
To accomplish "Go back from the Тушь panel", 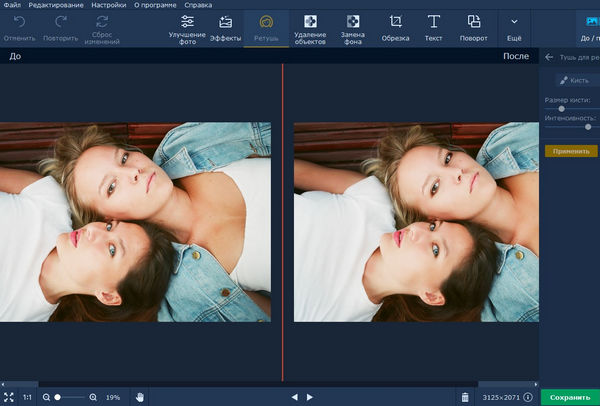I will (x=548, y=57).
